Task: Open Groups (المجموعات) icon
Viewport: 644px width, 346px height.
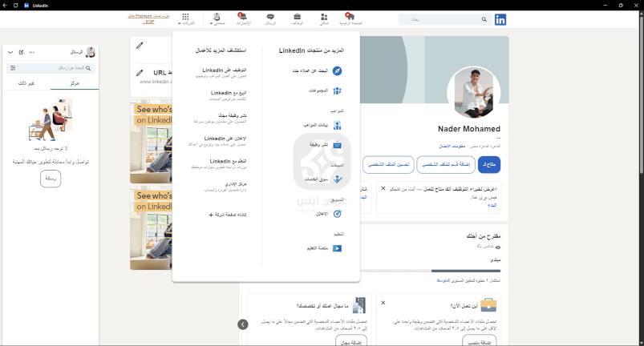Action: (x=337, y=91)
